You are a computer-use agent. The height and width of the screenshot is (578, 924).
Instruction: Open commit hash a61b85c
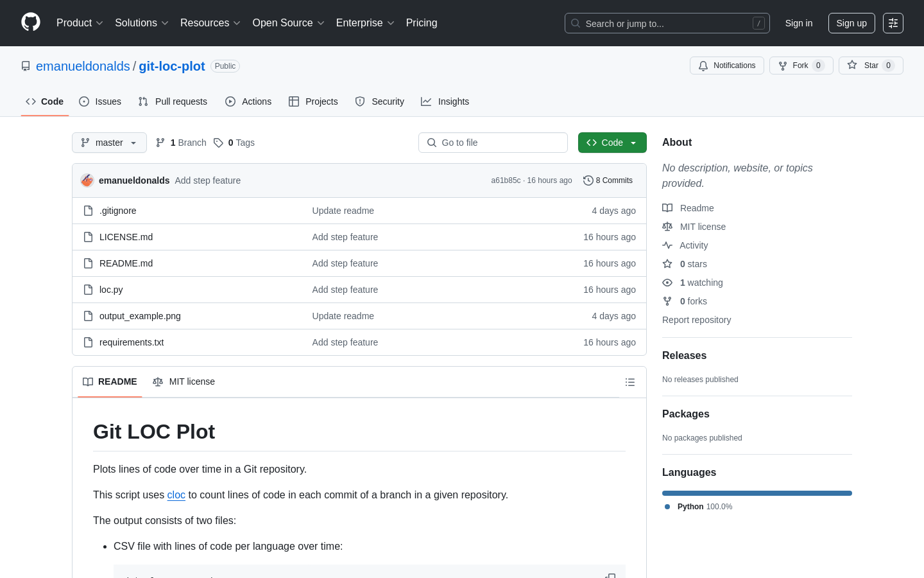tap(506, 180)
